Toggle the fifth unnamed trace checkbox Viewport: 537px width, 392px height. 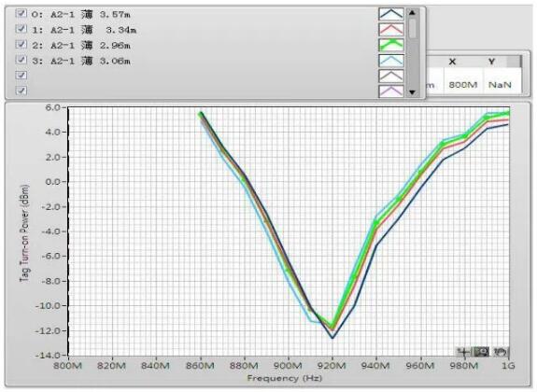[21, 75]
